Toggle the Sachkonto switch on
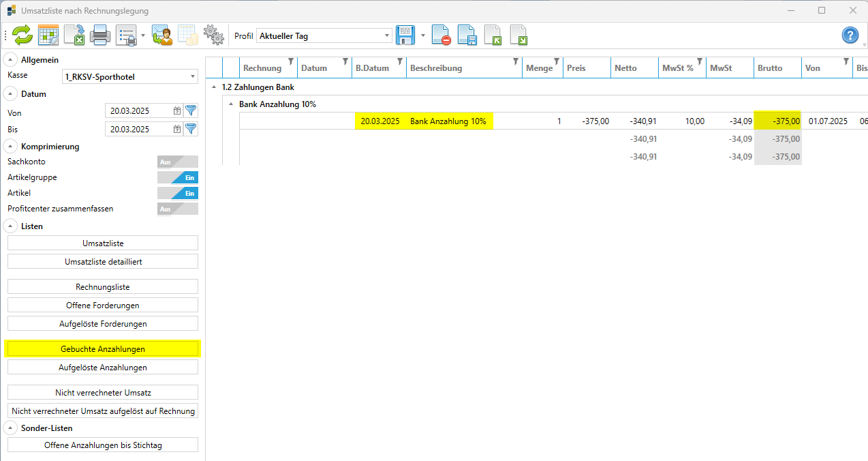Viewport: 868px width, 461px height. 177,162
